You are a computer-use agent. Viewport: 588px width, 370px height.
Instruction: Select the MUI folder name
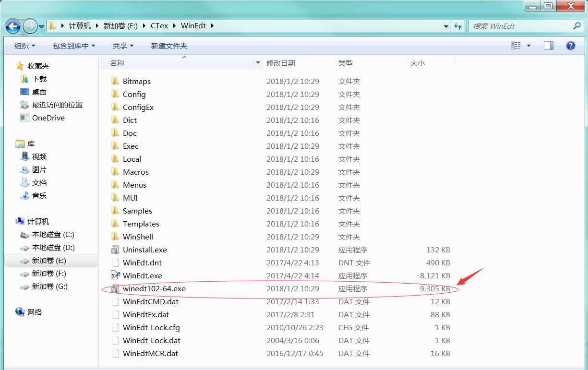[130, 198]
